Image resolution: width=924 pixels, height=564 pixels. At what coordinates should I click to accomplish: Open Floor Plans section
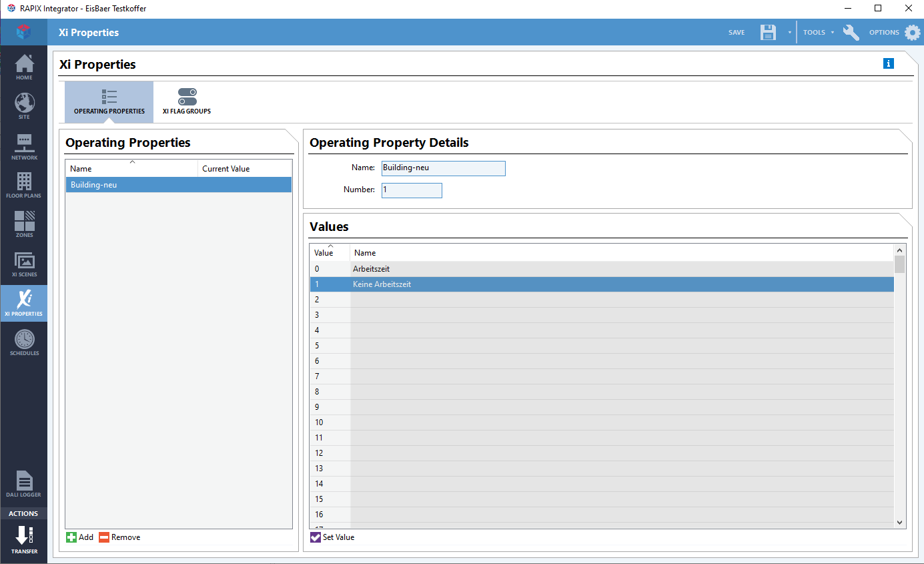[24, 186]
